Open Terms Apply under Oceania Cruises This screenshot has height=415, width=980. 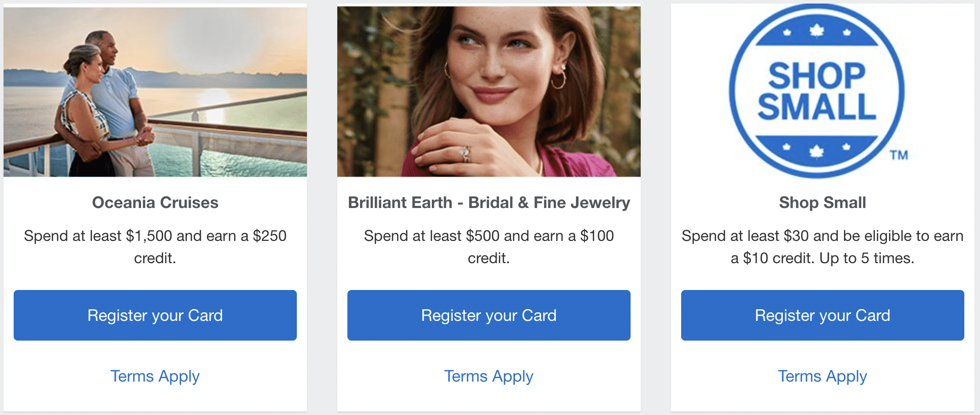pos(155,376)
